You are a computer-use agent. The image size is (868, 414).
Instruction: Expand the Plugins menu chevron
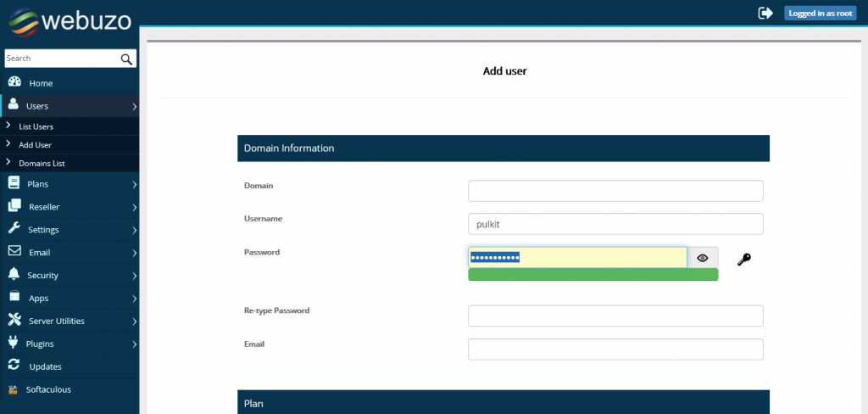135,344
